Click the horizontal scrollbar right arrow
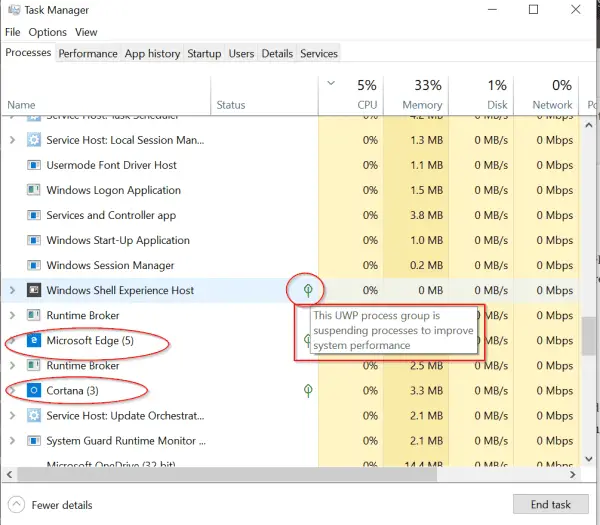 [573, 475]
